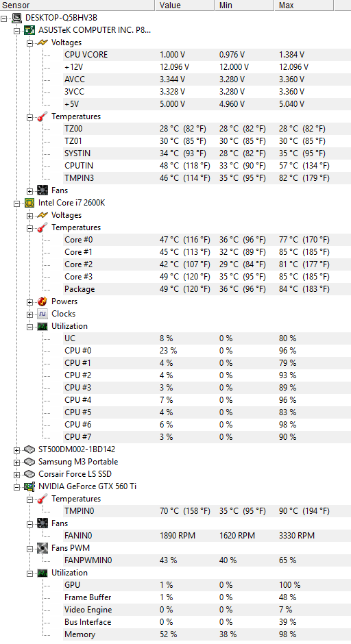Click the NVIDIA GeForce GTX 560 Ti card icon

coord(29,486)
